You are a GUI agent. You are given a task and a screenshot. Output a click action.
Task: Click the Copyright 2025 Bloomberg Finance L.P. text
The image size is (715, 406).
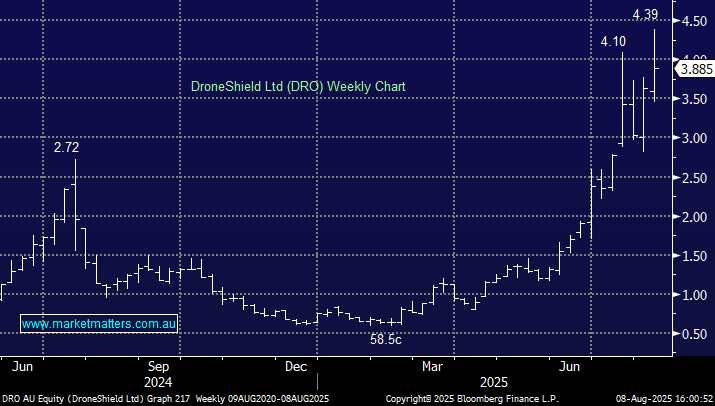(x=472, y=399)
